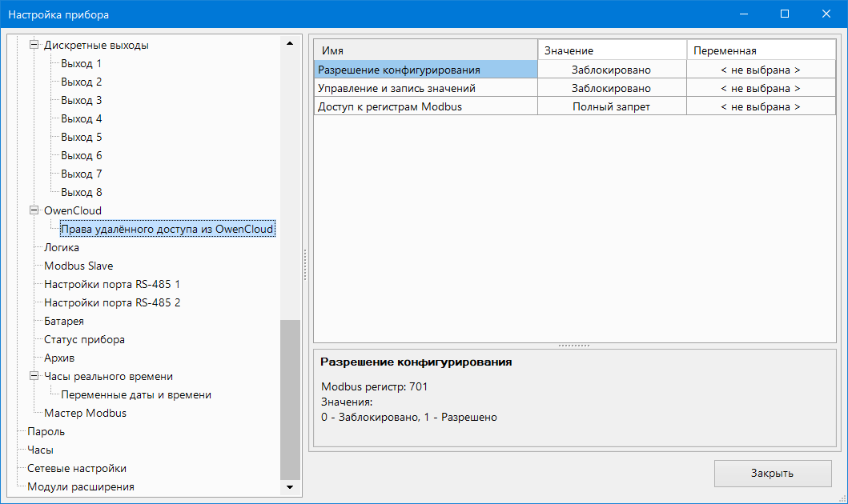Open the Логика tree item
Viewport: 848px width, 504px height.
pos(62,248)
